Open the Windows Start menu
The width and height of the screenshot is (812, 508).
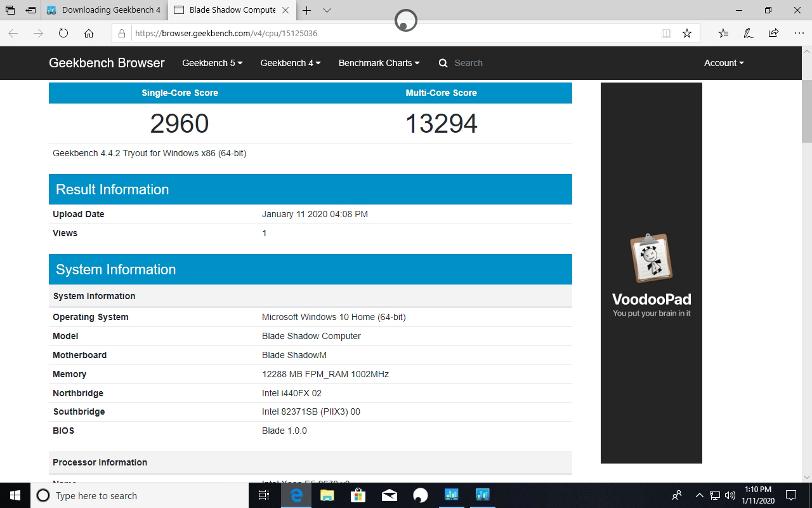15,495
